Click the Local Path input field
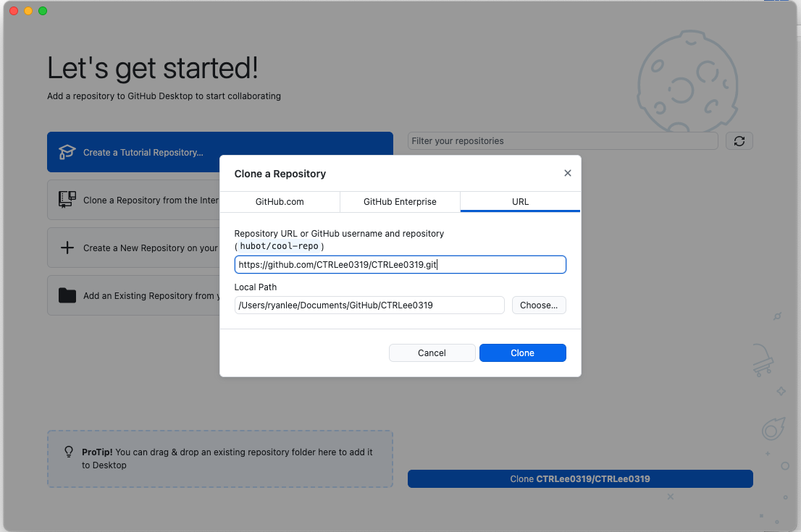The height and width of the screenshot is (532, 801). [369, 305]
